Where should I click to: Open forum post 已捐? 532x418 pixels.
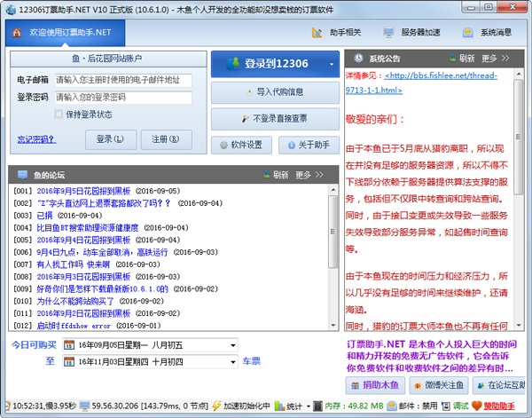click(x=44, y=216)
